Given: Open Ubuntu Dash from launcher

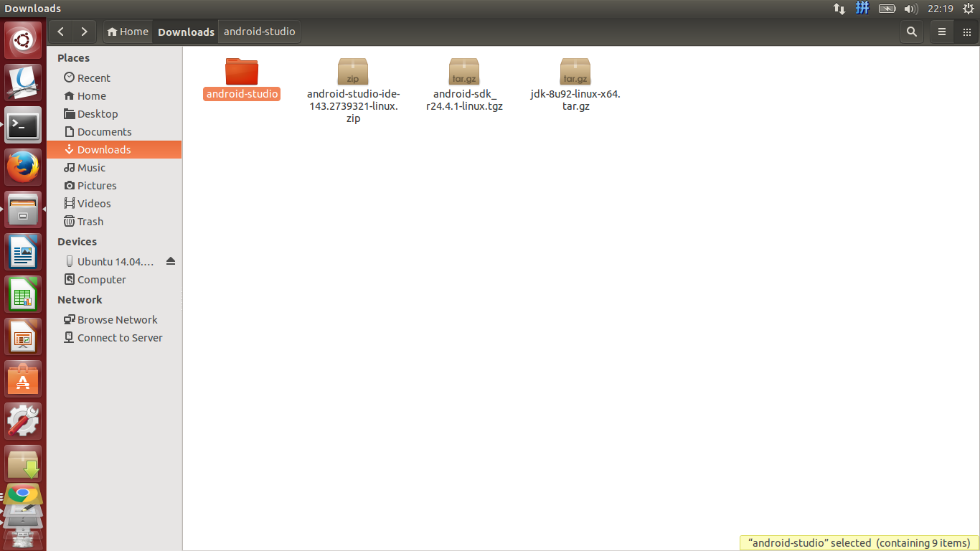Looking at the screenshot, I should tap(23, 40).
